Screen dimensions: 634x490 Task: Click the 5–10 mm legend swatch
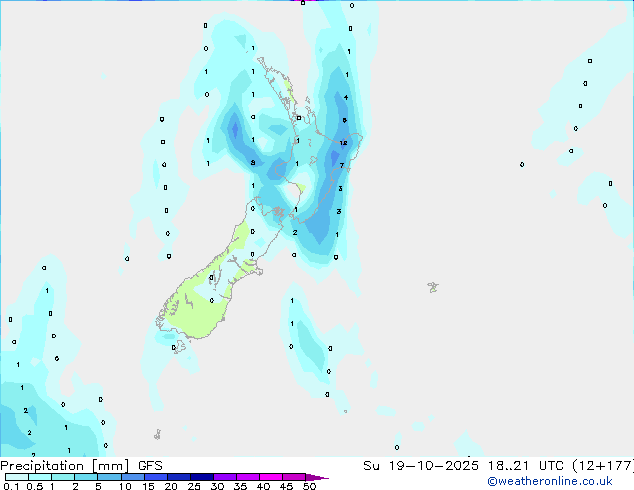pyautogui.click(x=109, y=477)
